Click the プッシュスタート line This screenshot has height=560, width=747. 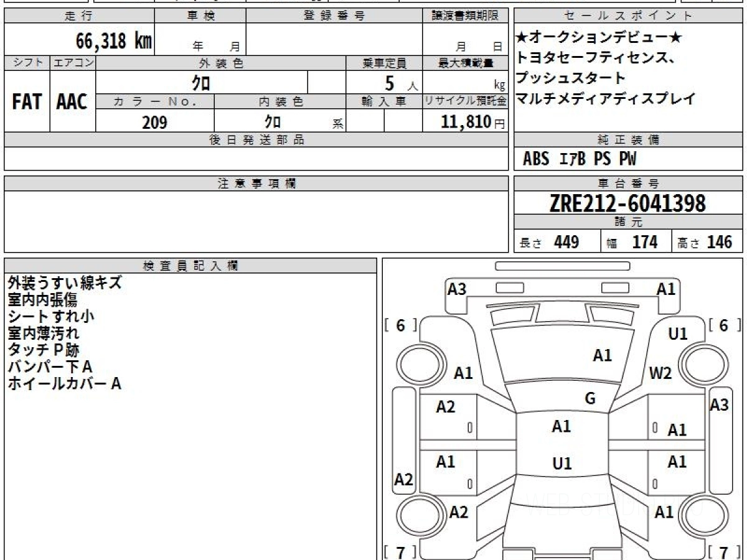pos(570,78)
